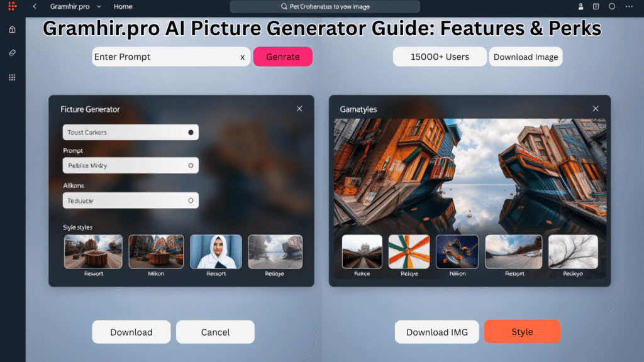The height and width of the screenshot is (362, 644).
Task: Select the grey Relioyo style thumbnail in Ficture Generator
Action: [x=275, y=251]
